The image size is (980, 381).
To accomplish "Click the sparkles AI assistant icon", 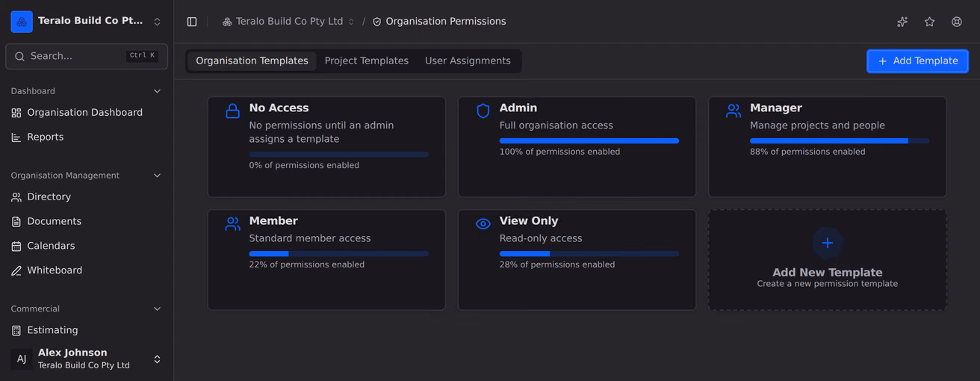I will (902, 22).
